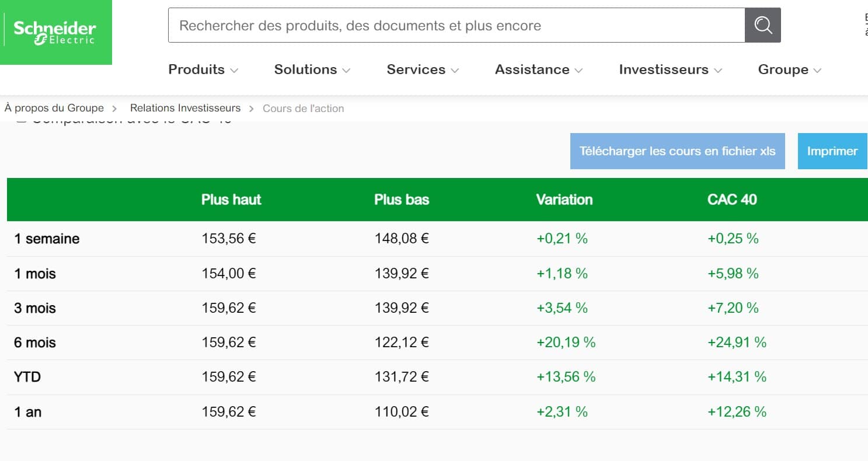This screenshot has width=868, height=461.
Task: Click the Plus haut column header
Action: (231, 200)
